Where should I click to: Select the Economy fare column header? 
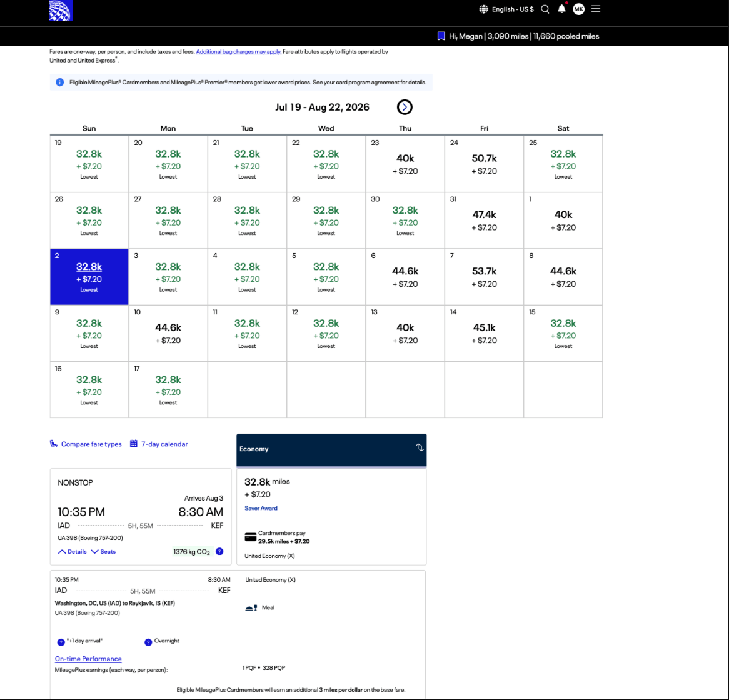[x=331, y=449]
